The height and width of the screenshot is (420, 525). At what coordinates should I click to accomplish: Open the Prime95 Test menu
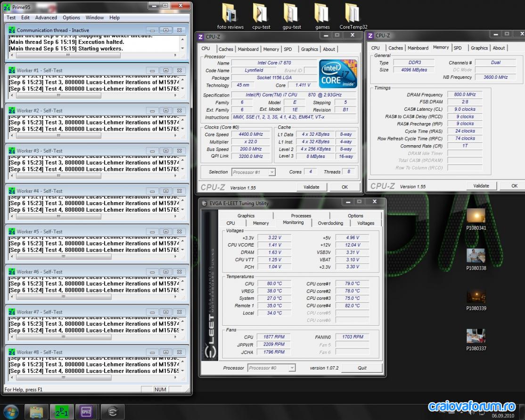pos(11,17)
